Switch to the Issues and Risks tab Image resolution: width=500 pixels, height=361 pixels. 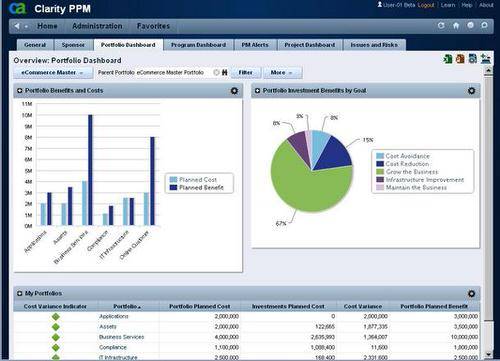point(374,45)
